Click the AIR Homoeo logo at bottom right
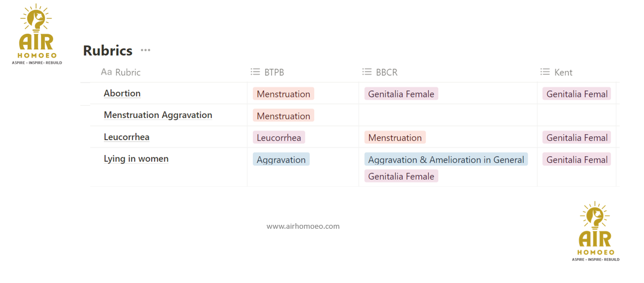The image size is (644, 283). (595, 231)
